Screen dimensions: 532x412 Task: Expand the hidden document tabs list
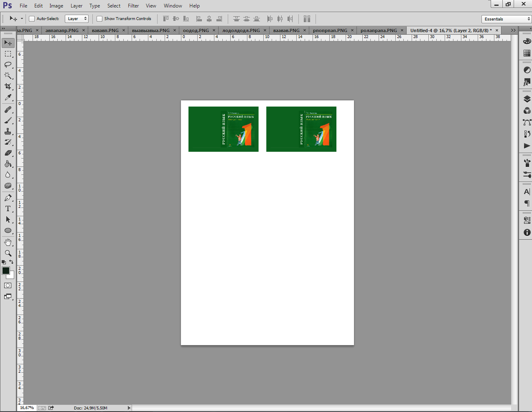[513, 30]
